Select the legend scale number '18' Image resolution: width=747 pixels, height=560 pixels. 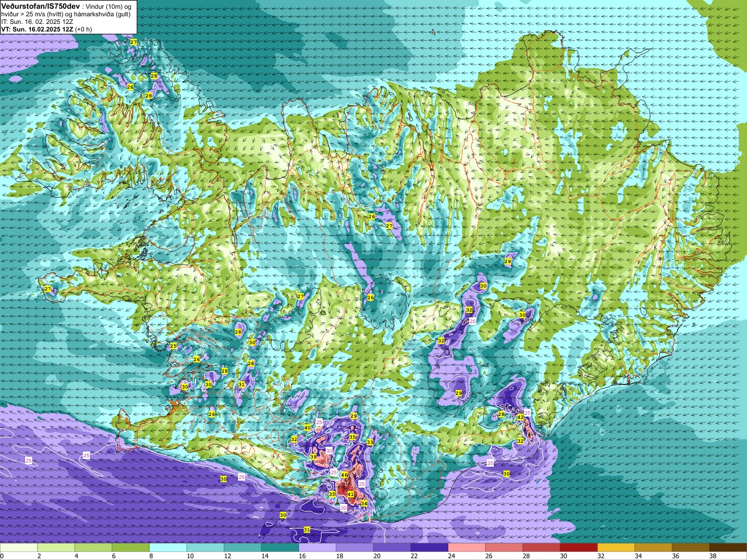tap(340, 556)
